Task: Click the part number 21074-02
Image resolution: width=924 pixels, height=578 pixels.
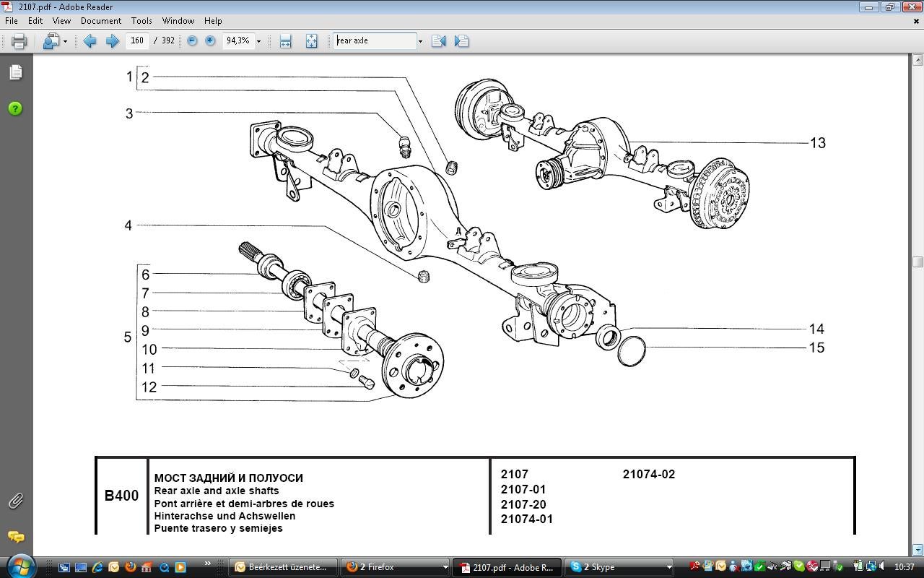Action: pos(649,475)
